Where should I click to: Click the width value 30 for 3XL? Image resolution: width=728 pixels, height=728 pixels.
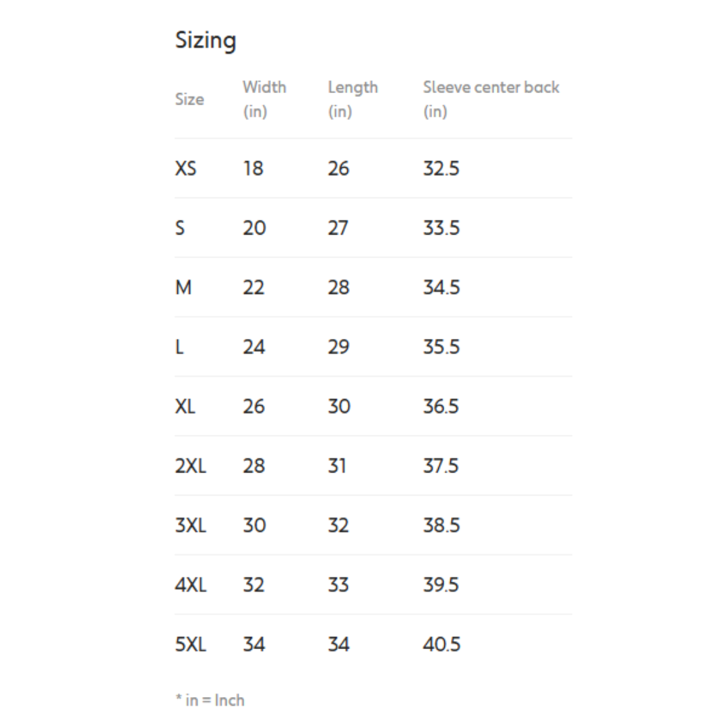[x=254, y=525]
